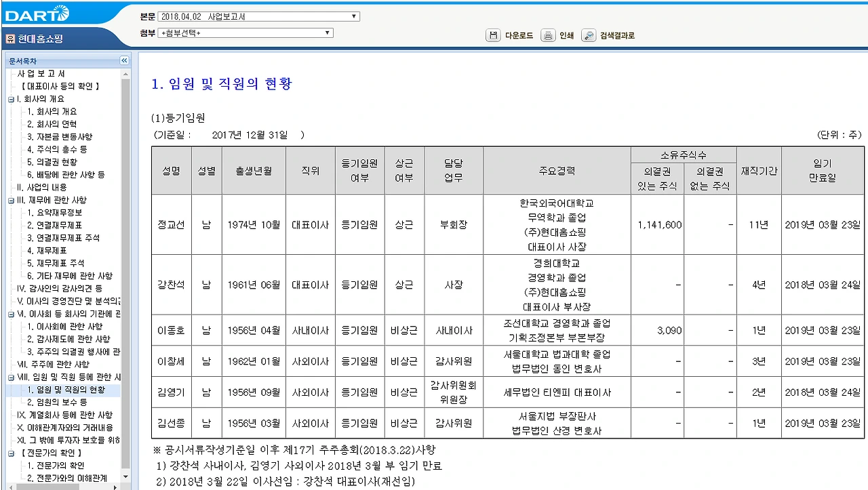The width and height of the screenshot is (868, 490).
Task: Click the 검색결과로 magnifier icon
Action: click(x=589, y=36)
